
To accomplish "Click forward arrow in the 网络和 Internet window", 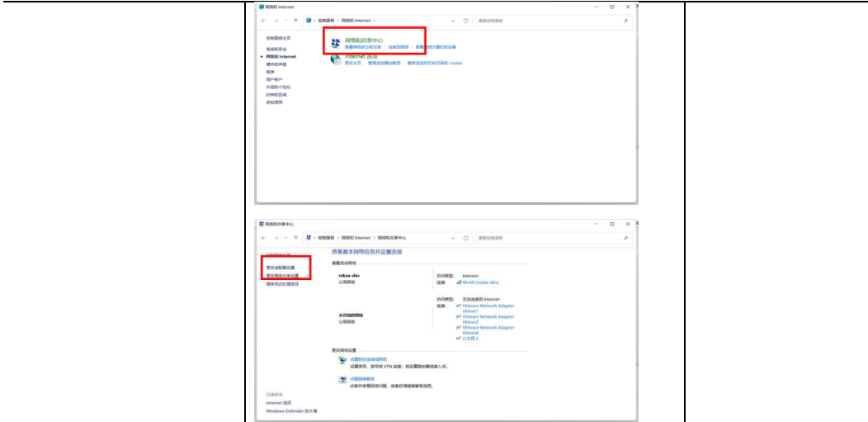I will 276,21.
